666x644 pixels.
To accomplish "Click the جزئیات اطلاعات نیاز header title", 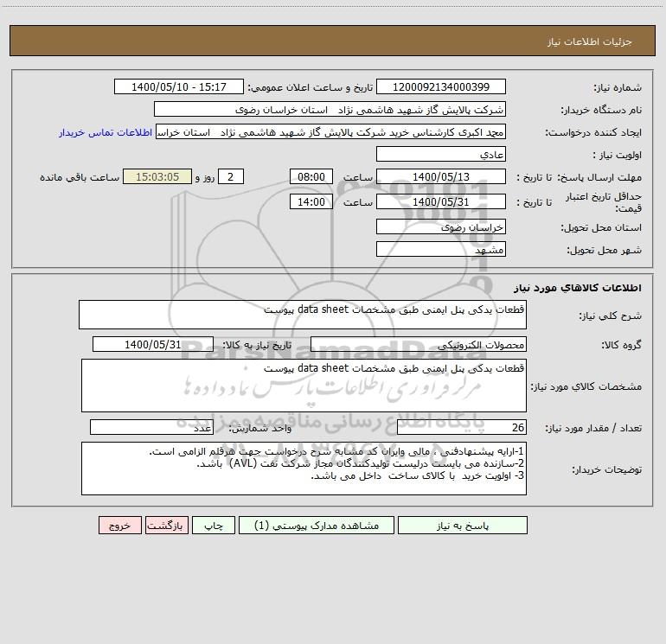I will (590, 41).
